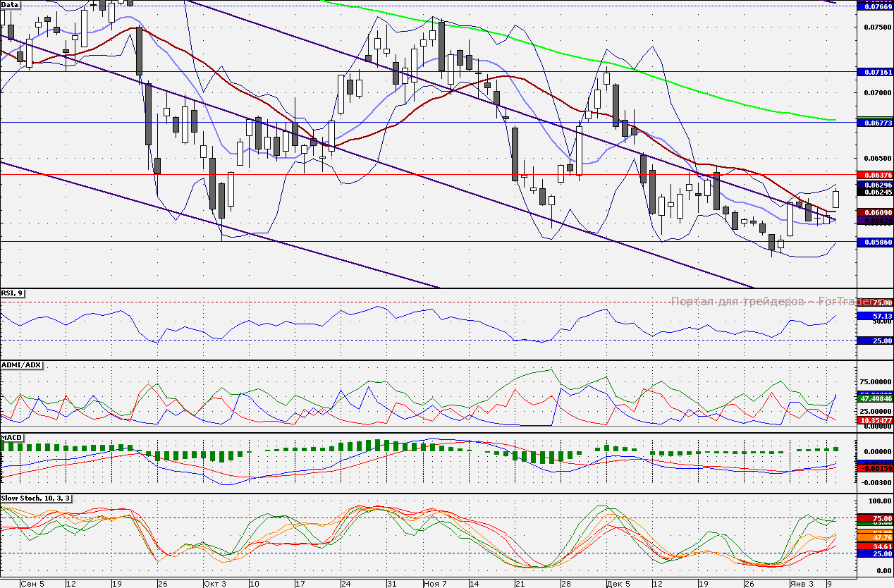
Task: Select the red 0.06376 price tag
Action: pyautogui.click(x=874, y=175)
